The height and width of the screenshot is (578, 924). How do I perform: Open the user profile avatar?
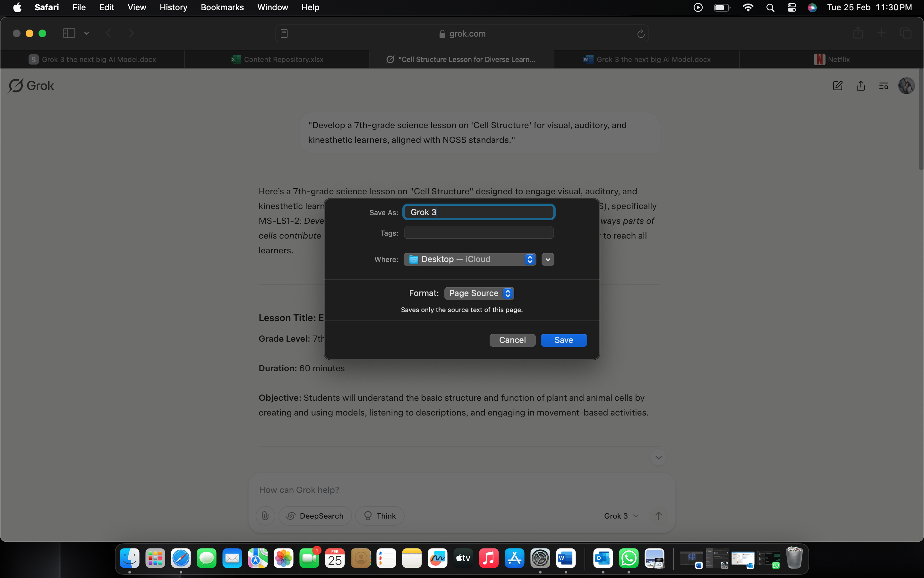tap(906, 86)
